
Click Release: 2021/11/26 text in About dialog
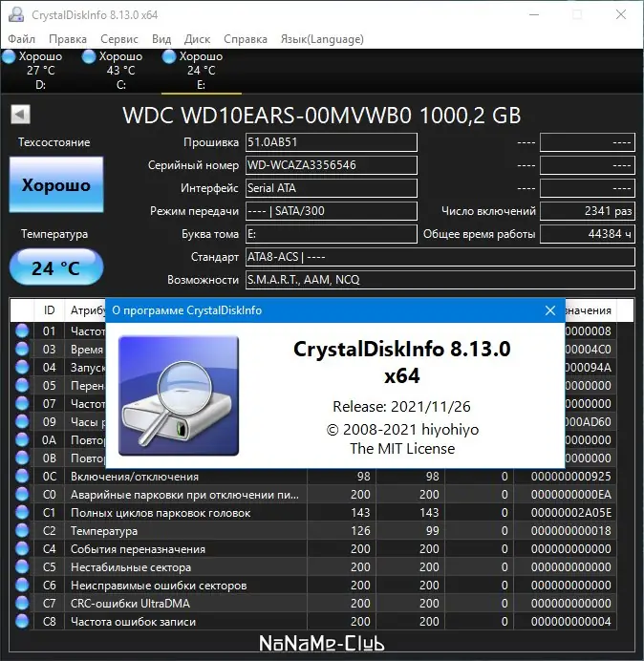pyautogui.click(x=401, y=406)
